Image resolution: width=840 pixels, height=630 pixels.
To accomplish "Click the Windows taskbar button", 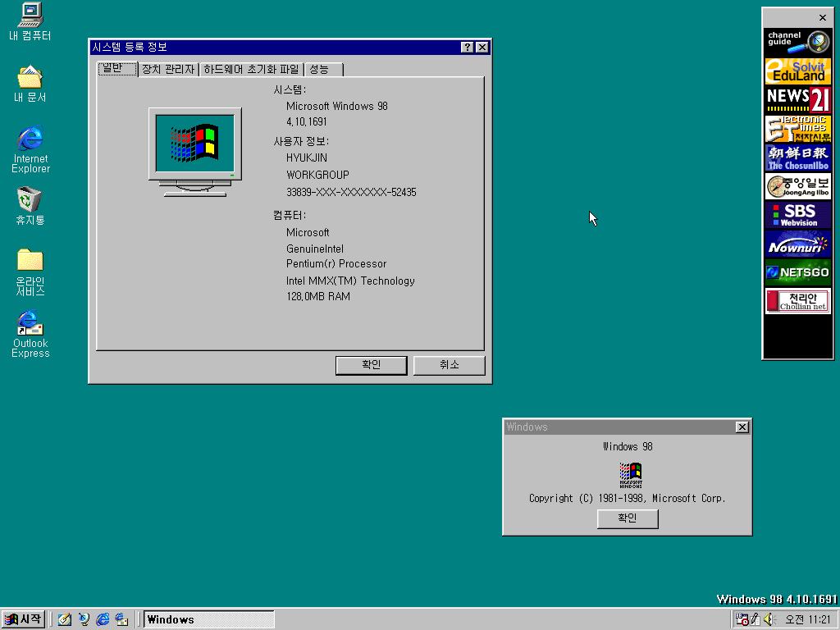I will point(209,619).
